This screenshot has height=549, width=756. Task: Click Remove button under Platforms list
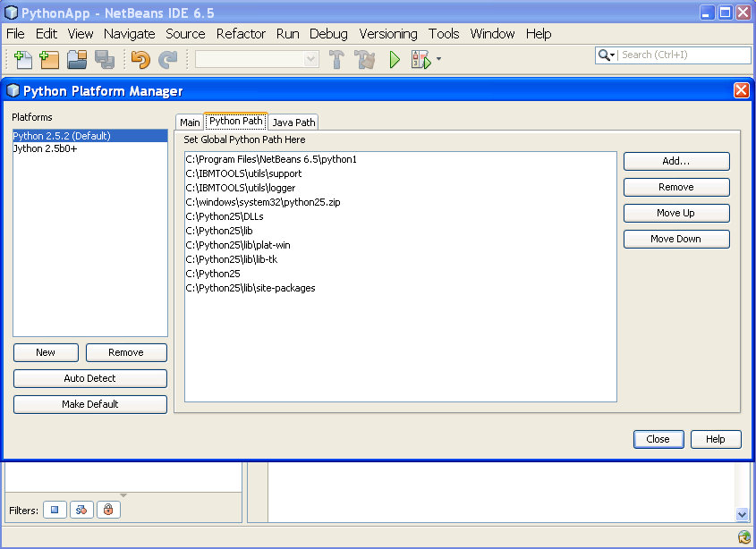click(126, 352)
